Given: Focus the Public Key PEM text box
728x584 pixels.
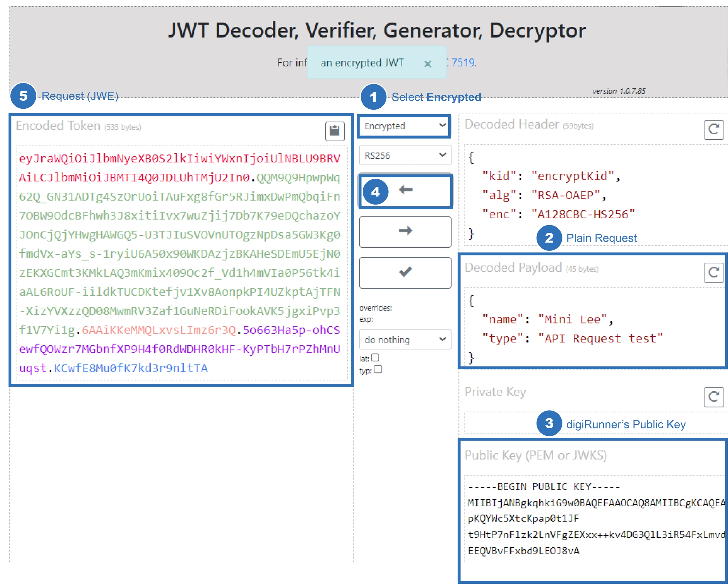Looking at the screenshot, I should 594,518.
